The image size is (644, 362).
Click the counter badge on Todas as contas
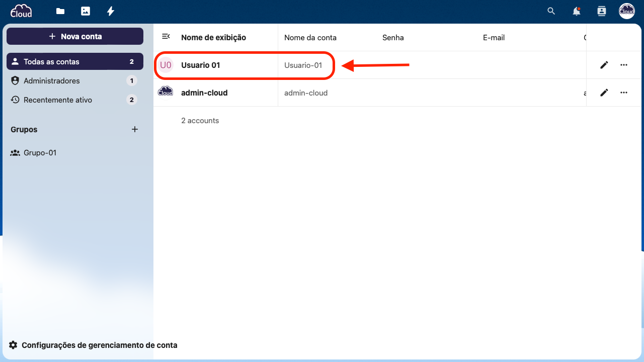(x=132, y=62)
